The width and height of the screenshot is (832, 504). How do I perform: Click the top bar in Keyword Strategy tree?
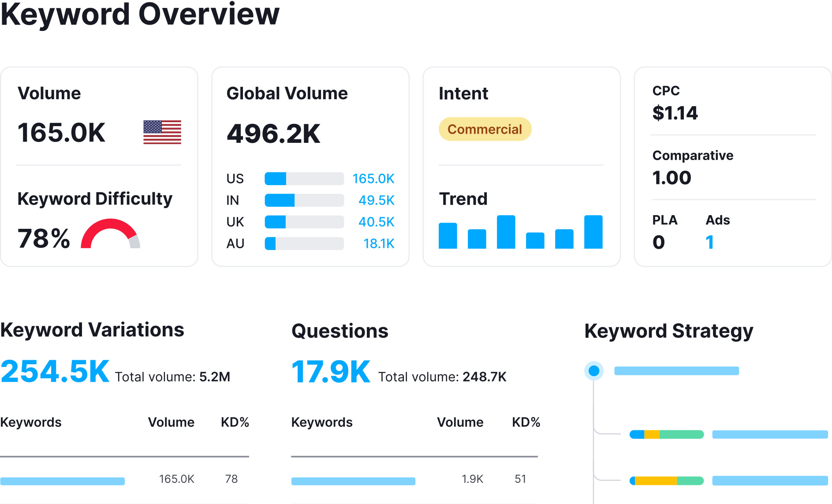676,371
